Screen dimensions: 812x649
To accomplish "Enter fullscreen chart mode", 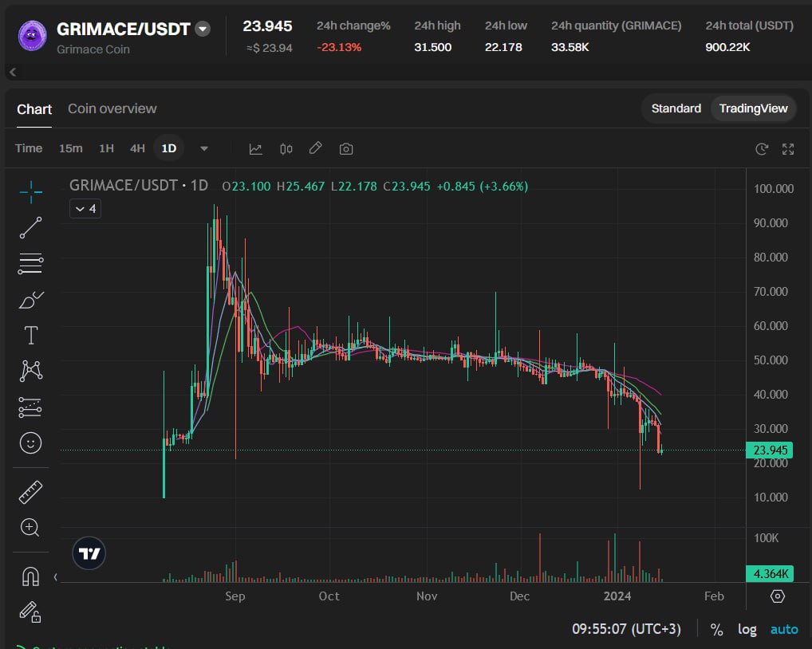I will [788, 149].
